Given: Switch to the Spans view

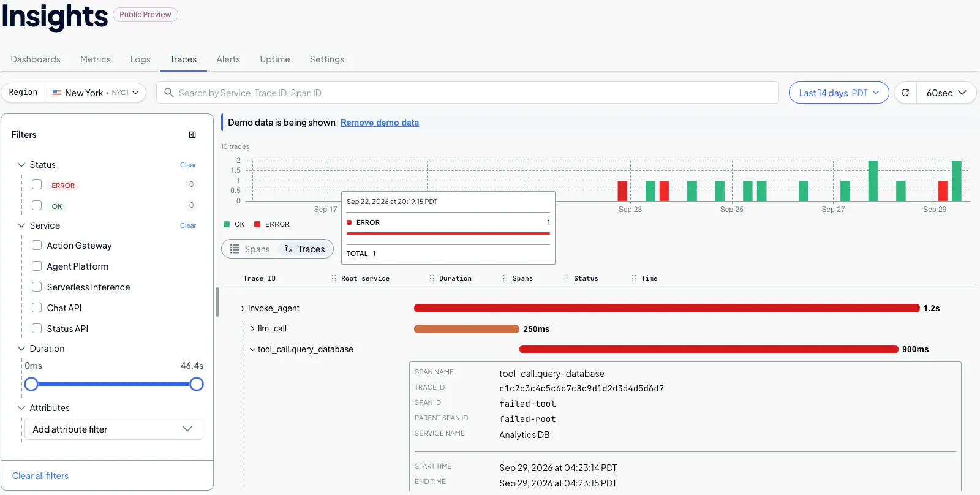Looking at the screenshot, I should click(250, 249).
